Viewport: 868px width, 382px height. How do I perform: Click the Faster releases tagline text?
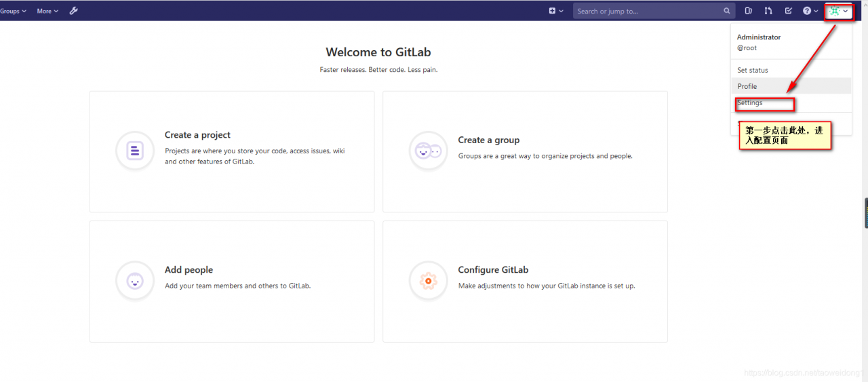[378, 69]
